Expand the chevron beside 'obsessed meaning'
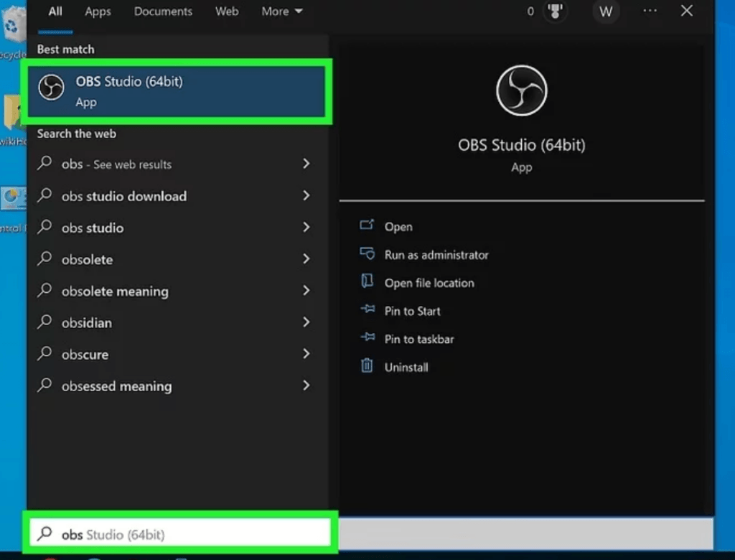The image size is (735, 560). pos(306,386)
